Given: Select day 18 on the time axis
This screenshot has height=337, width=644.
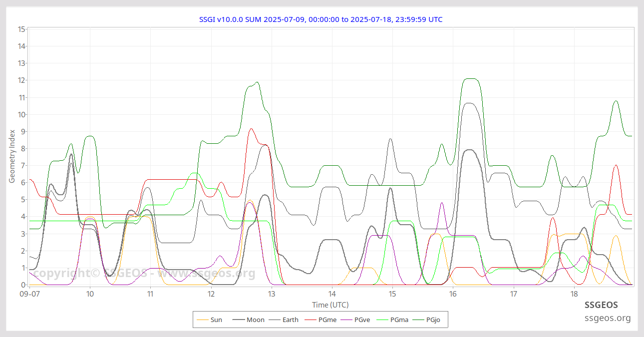Looking at the screenshot, I should coord(574,294).
